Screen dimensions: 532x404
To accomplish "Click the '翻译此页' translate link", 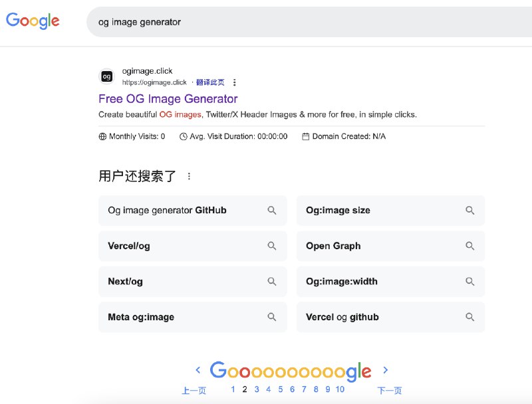I will (x=210, y=82).
